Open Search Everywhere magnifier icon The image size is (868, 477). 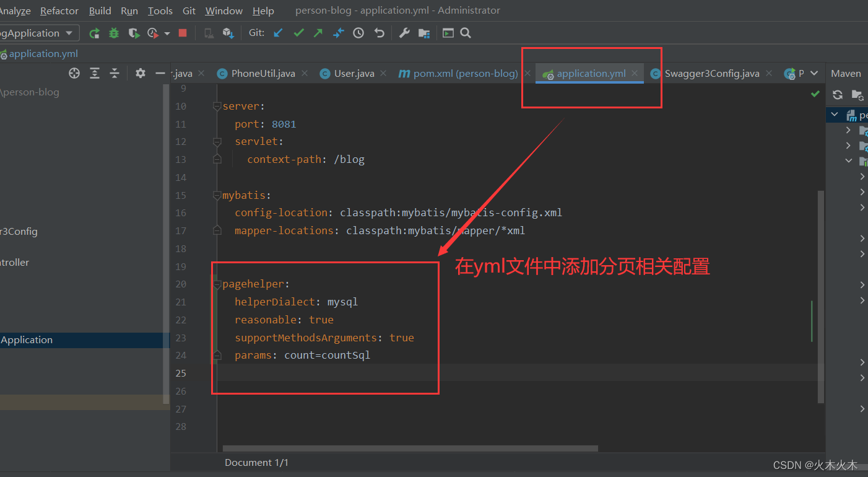tap(466, 33)
